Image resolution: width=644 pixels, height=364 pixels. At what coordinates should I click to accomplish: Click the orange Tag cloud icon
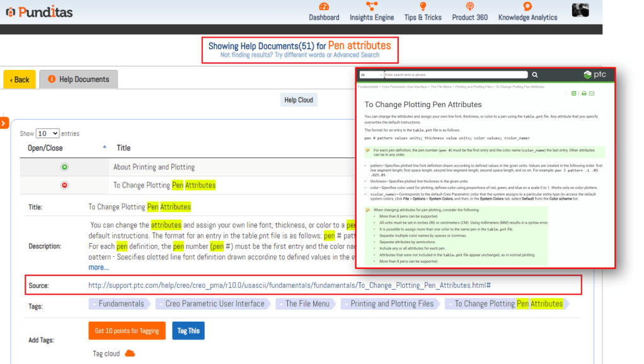click(x=130, y=353)
